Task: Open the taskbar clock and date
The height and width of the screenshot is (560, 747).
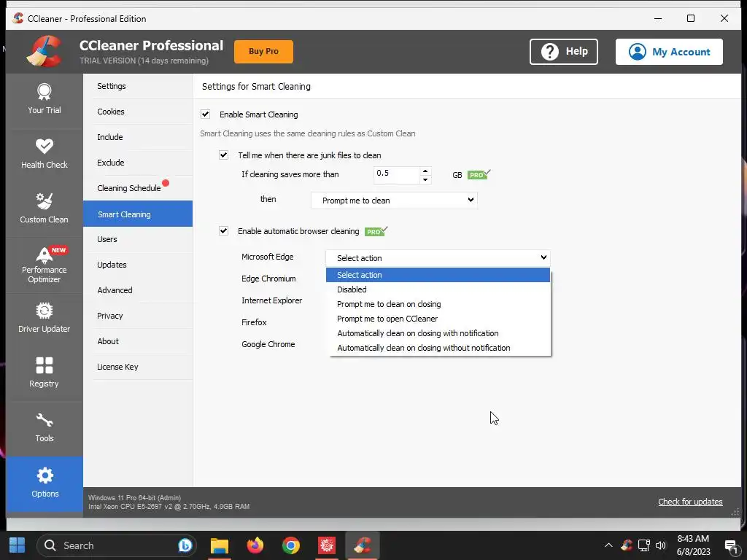Action: tap(693, 545)
